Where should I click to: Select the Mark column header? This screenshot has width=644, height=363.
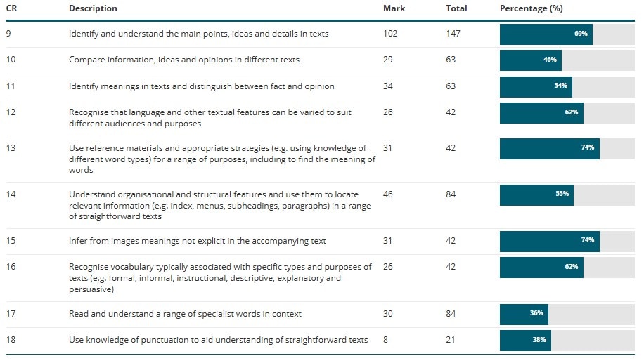tap(394, 8)
